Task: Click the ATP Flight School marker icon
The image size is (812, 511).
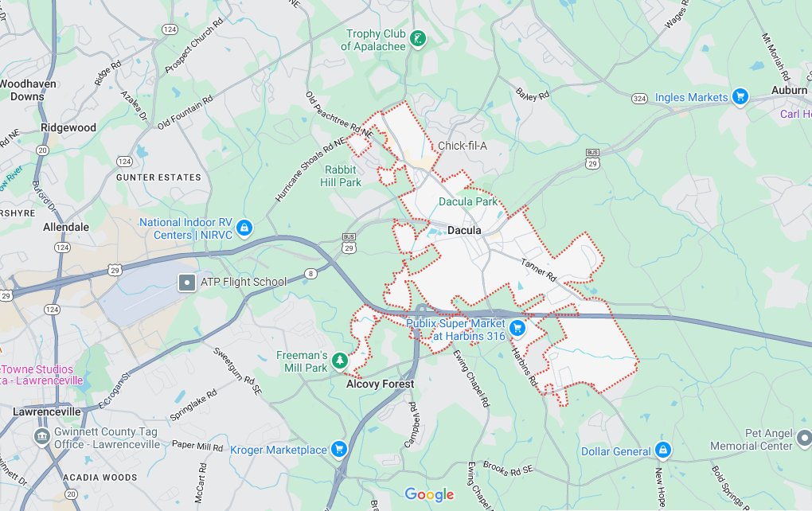Action: coord(187,283)
